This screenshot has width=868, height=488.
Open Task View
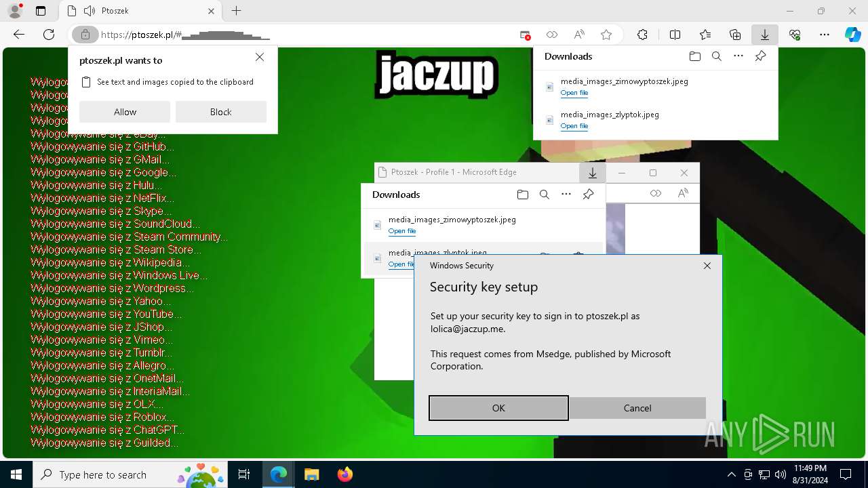(244, 474)
